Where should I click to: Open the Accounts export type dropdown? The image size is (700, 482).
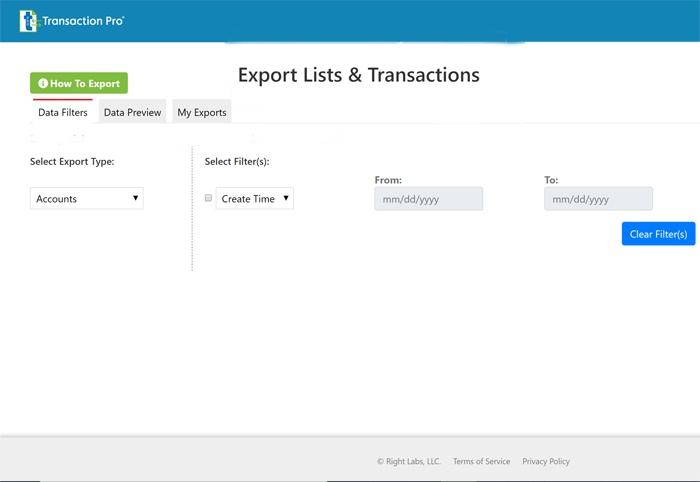tap(87, 199)
